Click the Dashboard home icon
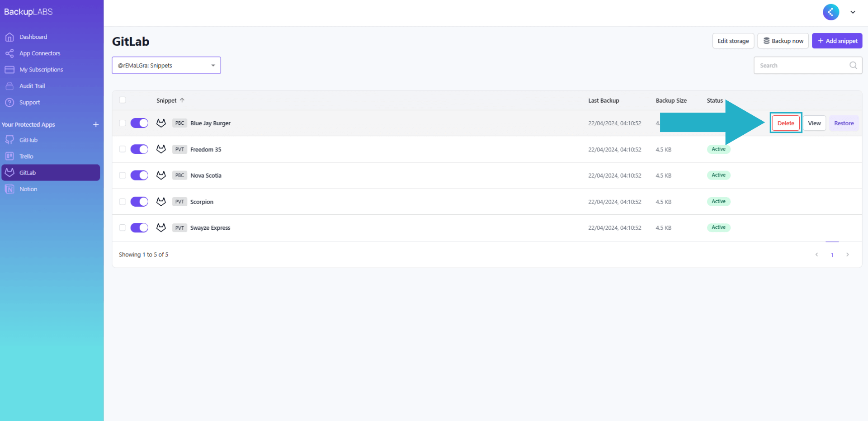The height and width of the screenshot is (421, 868). 9,37
